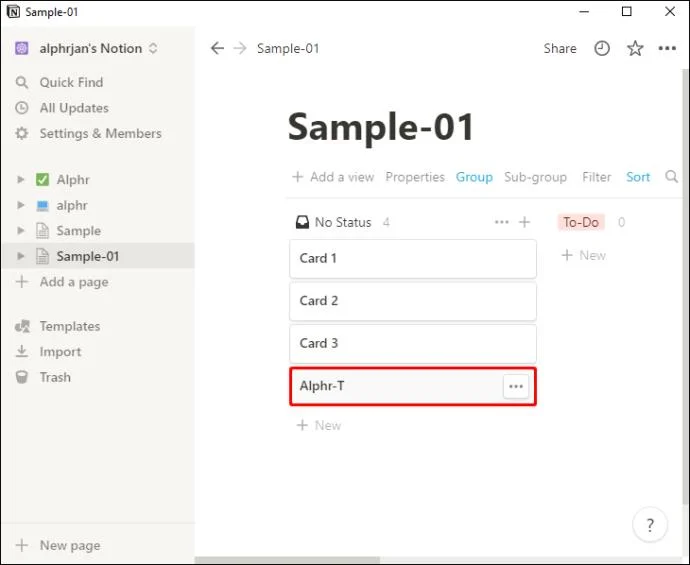Screen dimensions: 690x565
Task: Click the vertical scrollbar on the right
Action: (686, 286)
